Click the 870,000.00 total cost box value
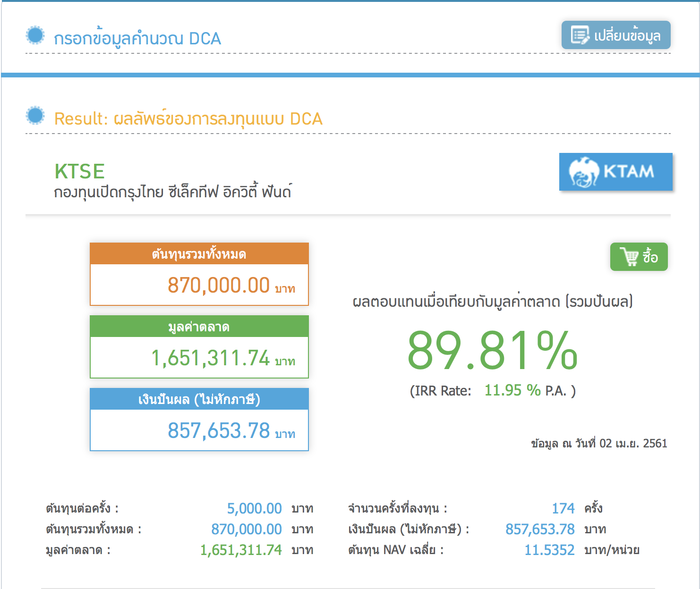The image size is (700, 589). [219, 286]
